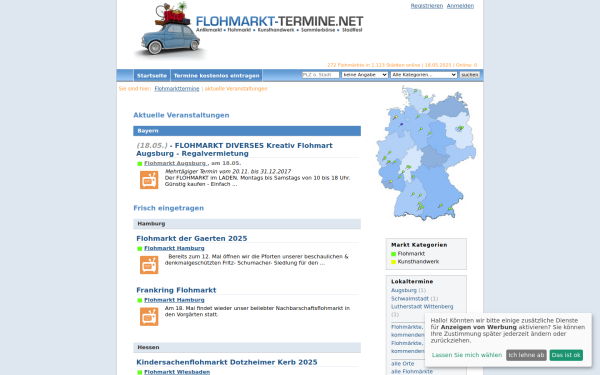Viewport: 600px width, 375px height.
Task: Click the blue pin on the map
Action: pyautogui.click(x=401, y=124)
